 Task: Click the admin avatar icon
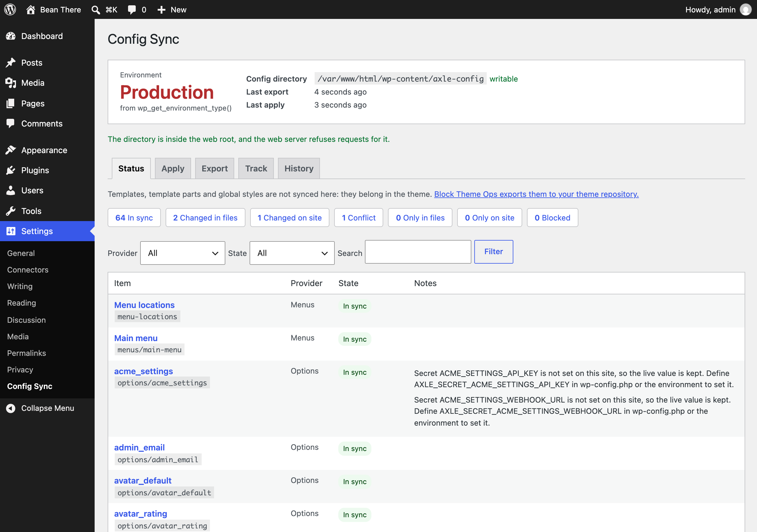(745, 9)
